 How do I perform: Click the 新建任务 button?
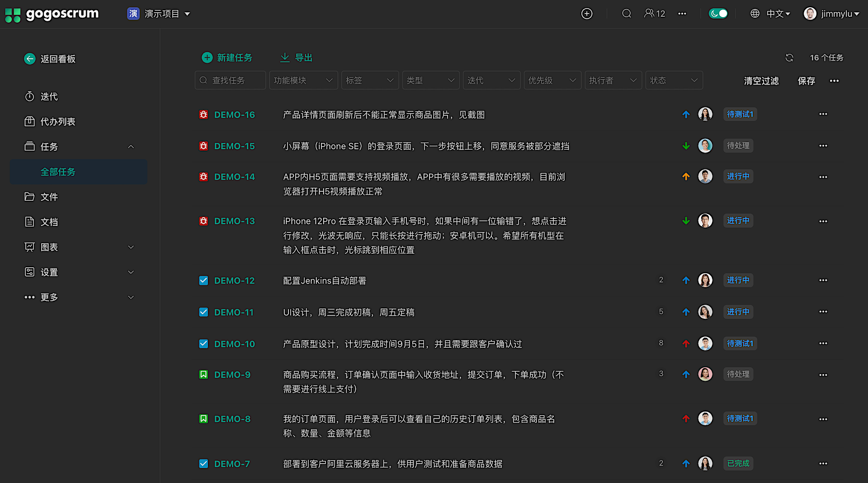point(227,58)
